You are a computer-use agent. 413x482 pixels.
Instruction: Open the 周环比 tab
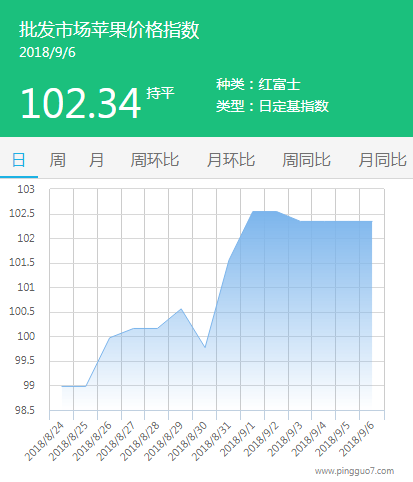[155, 160]
